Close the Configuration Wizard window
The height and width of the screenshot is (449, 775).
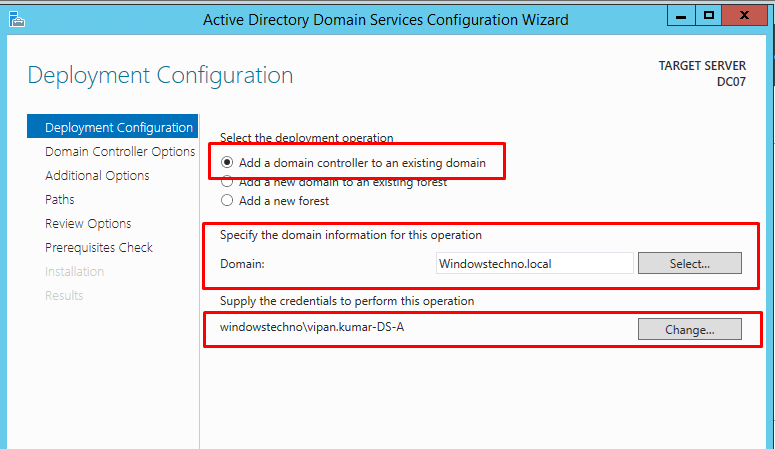coord(744,15)
